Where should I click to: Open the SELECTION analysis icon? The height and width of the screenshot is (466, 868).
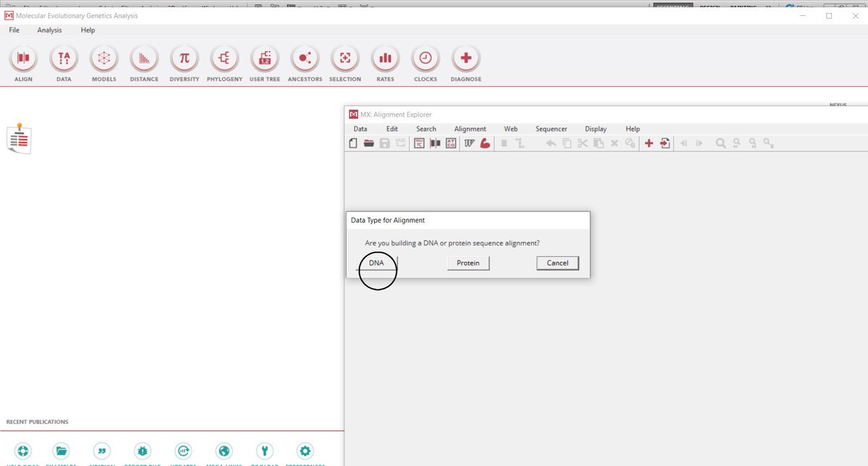[345, 59]
